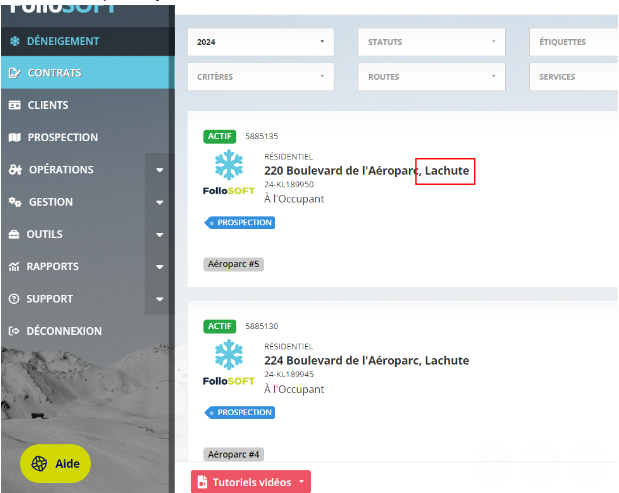This screenshot has width=619, height=493.
Task: Expand the Rapports submenu arrow
Action: pos(159,267)
